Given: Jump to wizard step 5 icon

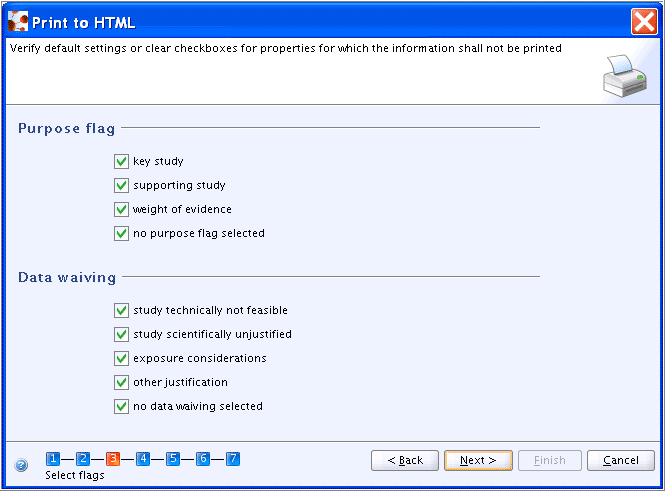Looking at the screenshot, I should (173, 458).
